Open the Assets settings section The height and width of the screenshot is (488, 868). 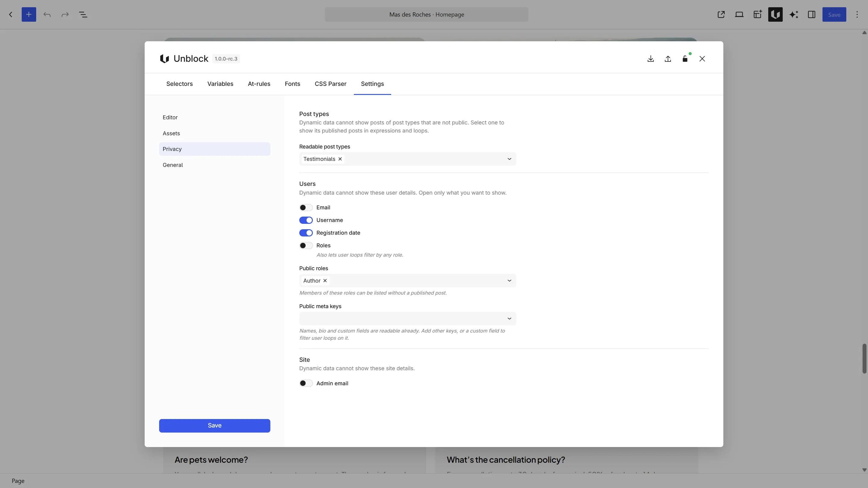tap(215, 133)
